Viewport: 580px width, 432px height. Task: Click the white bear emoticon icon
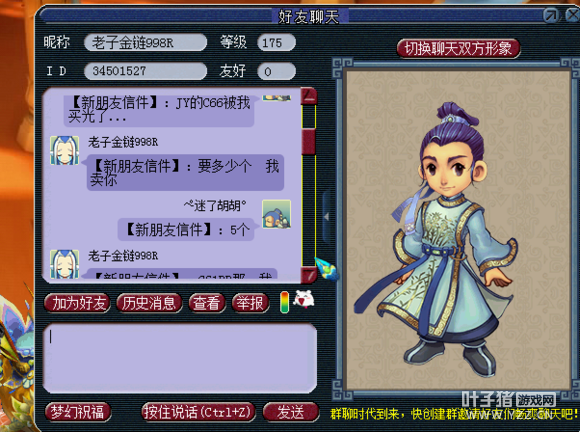pos(304,299)
